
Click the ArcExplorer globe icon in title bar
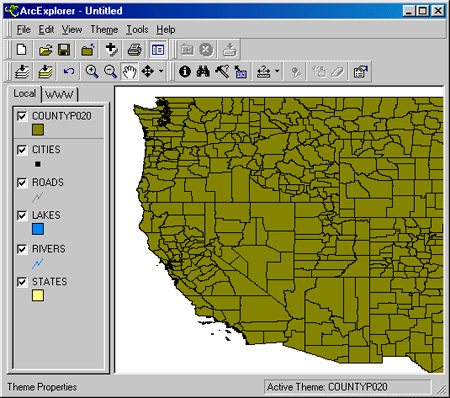pos(12,10)
